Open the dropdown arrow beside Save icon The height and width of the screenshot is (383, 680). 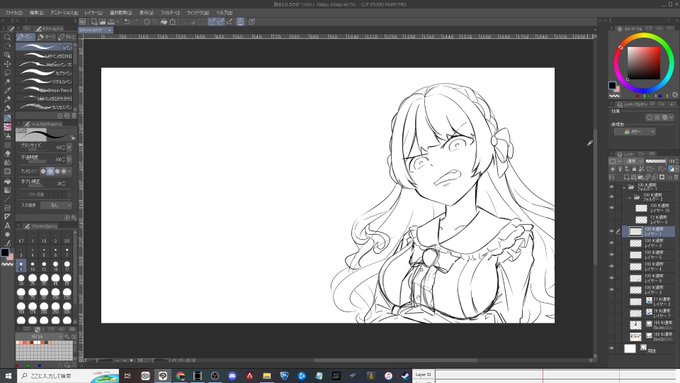(118, 22)
